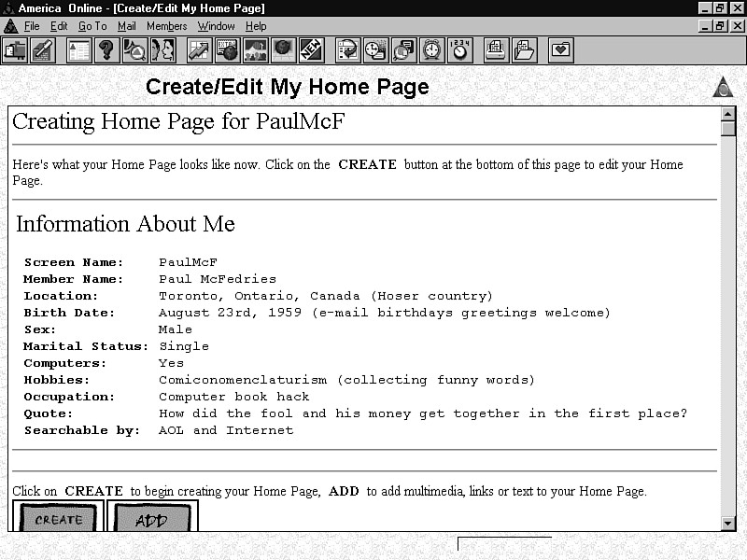This screenshot has height=560, width=747.
Task: Click the rising arrow Stock Quotes icon
Action: pyautogui.click(x=200, y=50)
